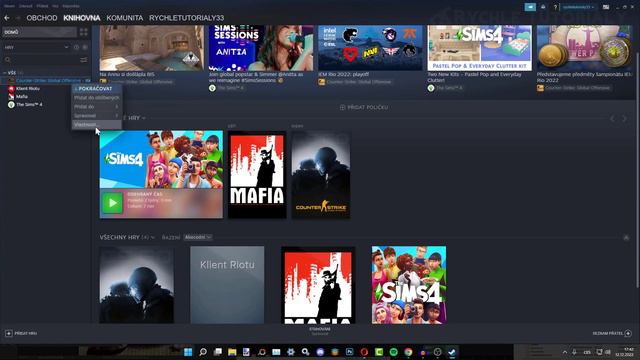Open the Spravovat submenu
Screen dimensions: 640x360
(x=97, y=116)
